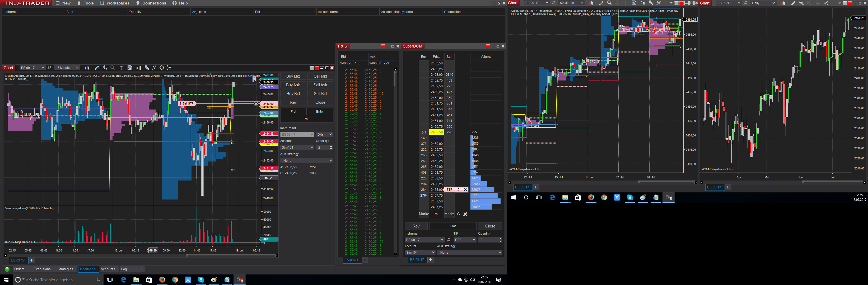This screenshot has height=285, width=868.
Task: Click Sell Mkt in Chart Trader
Action: pos(320,76)
